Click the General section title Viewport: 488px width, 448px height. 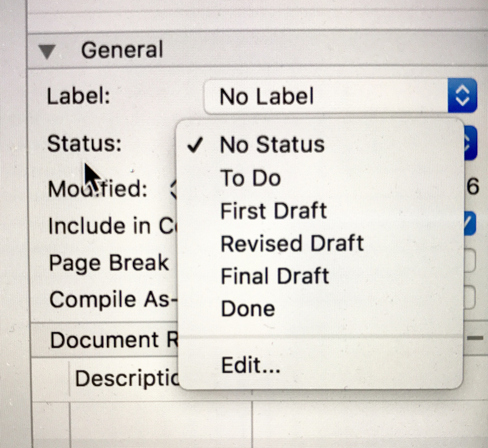(x=122, y=50)
